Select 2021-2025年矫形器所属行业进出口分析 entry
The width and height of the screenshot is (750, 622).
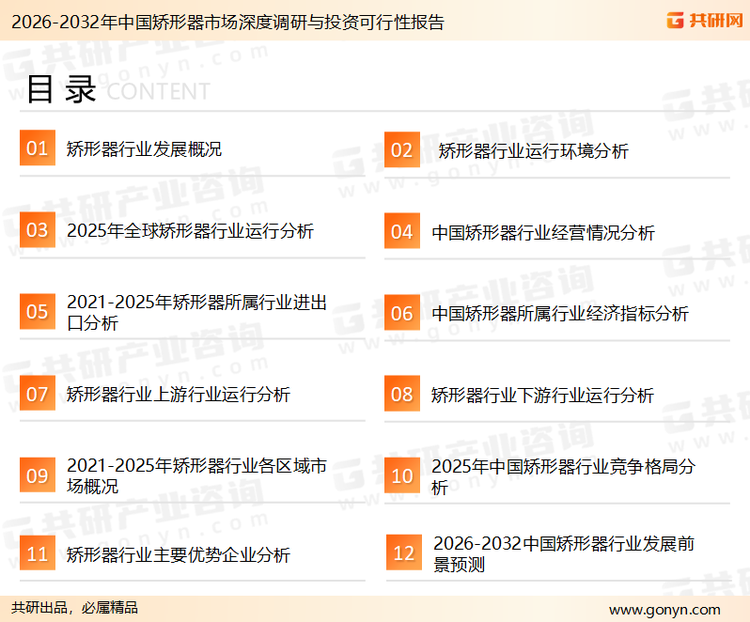click(196, 313)
